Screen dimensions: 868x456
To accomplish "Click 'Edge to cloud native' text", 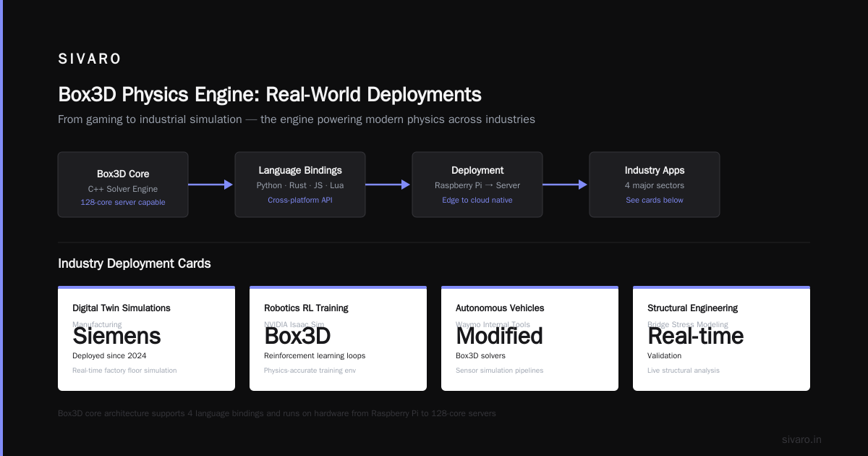I will click(x=477, y=200).
